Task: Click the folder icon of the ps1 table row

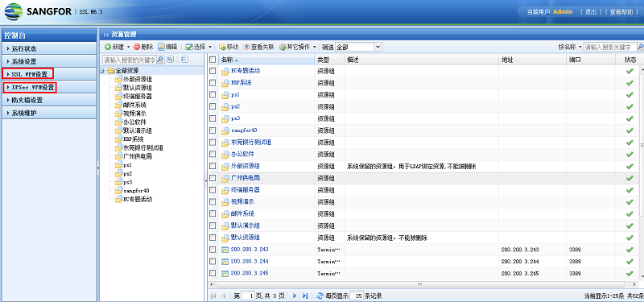Action: point(225,95)
